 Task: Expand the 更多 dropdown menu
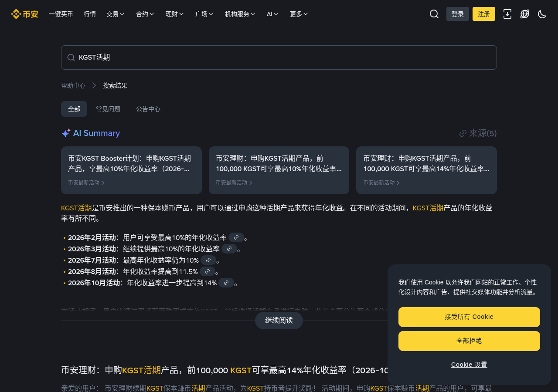point(299,14)
